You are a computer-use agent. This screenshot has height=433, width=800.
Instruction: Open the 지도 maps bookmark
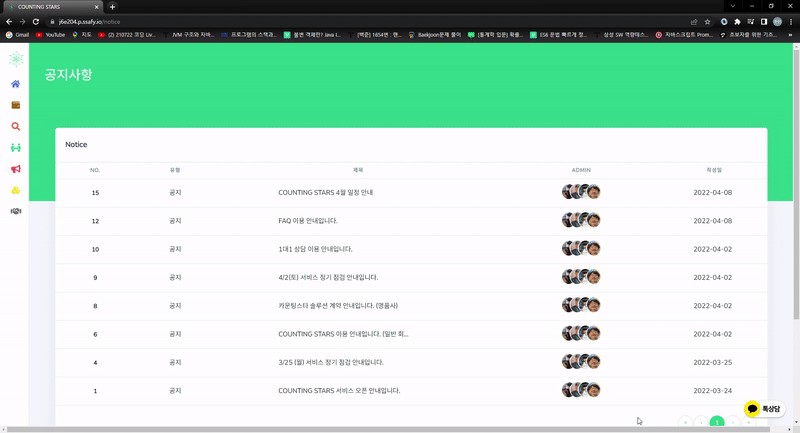click(x=82, y=35)
